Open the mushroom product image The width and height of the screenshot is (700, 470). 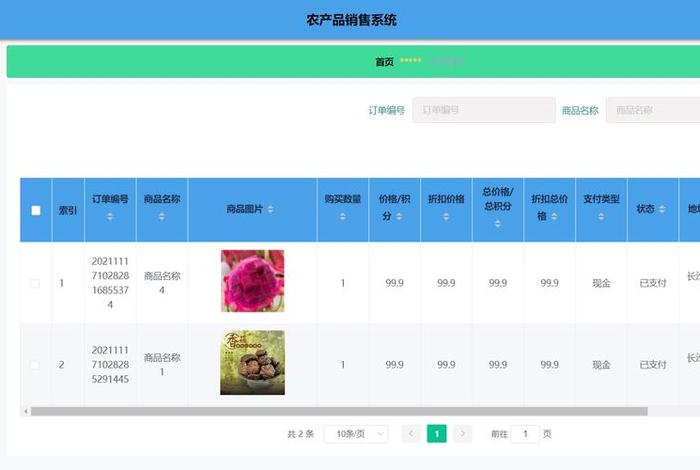point(252,362)
